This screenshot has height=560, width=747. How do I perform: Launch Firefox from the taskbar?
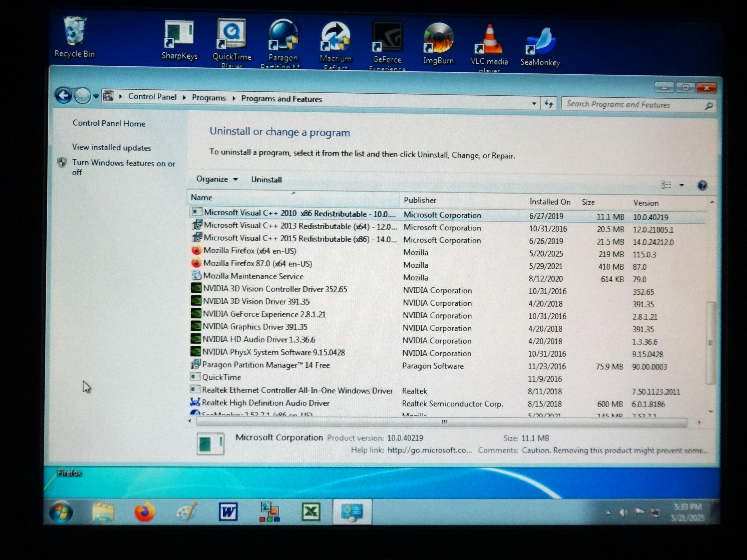[145, 512]
